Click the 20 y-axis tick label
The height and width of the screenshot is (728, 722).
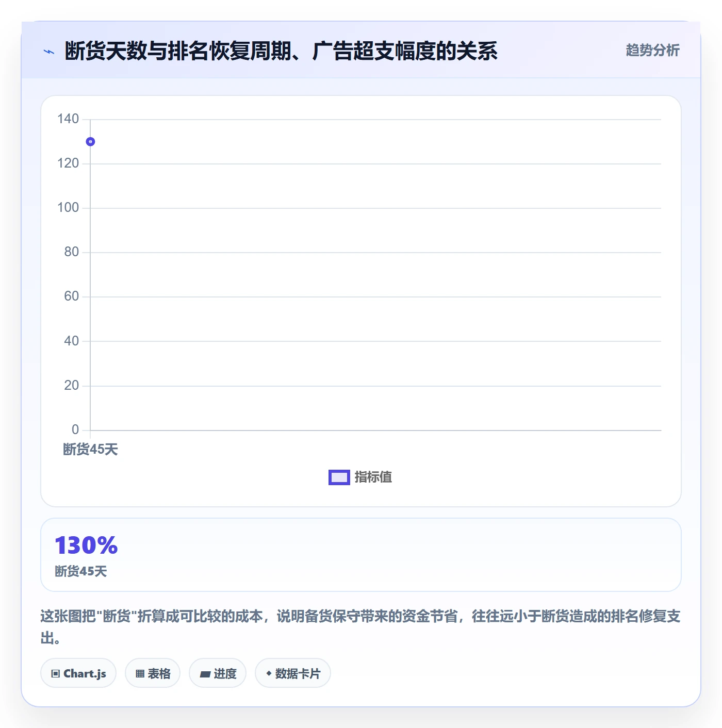[72, 386]
